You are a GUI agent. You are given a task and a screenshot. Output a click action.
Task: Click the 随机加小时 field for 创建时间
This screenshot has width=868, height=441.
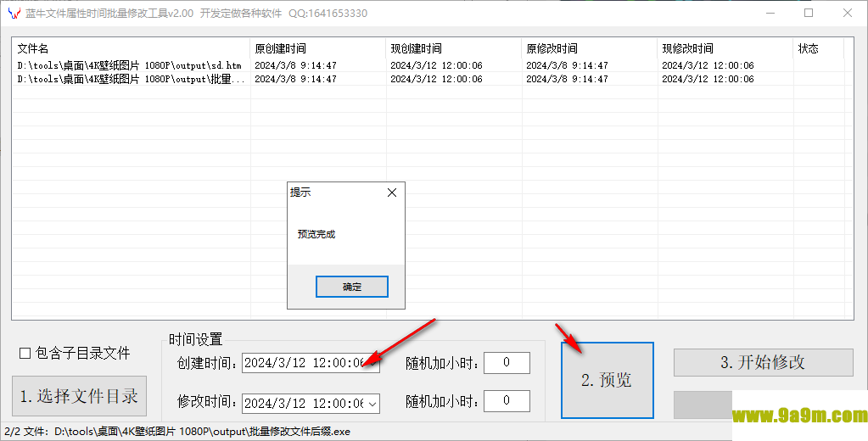[x=507, y=363]
